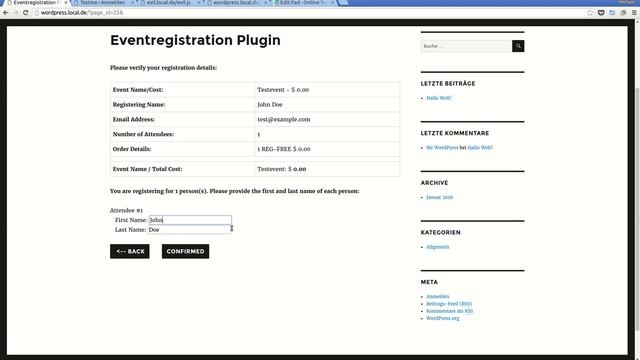Open the Beitrags-Feed (RSS) link
Screen dimensions: 640x360
(449, 304)
